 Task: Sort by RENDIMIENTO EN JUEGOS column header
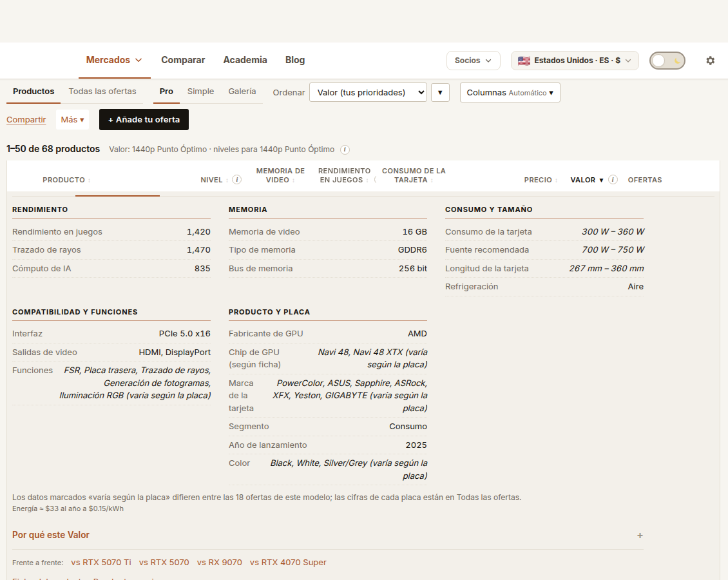point(344,175)
